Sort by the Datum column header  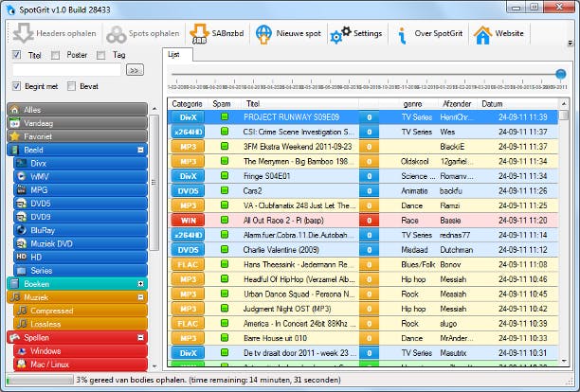coord(517,104)
